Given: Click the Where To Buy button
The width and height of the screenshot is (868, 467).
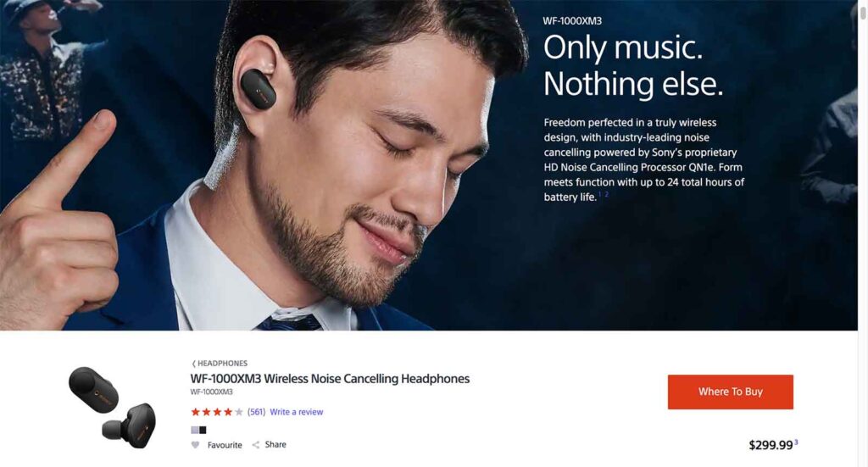Looking at the screenshot, I should pyautogui.click(x=730, y=392).
